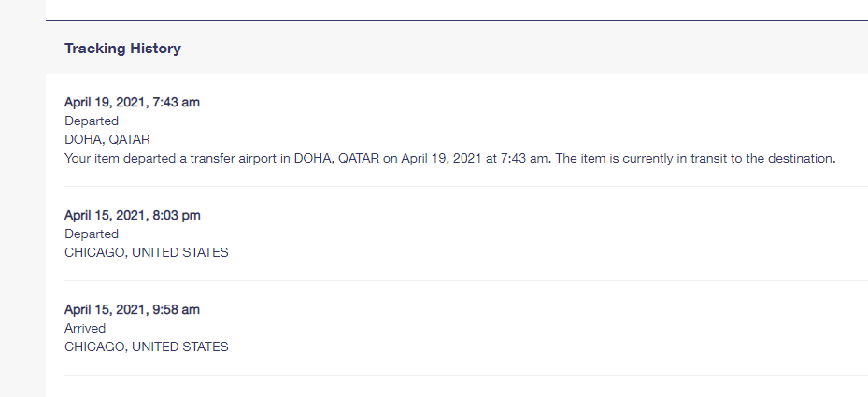This screenshot has height=397, width=868.
Task: Click the left gray page margin
Action: [x=22, y=198]
